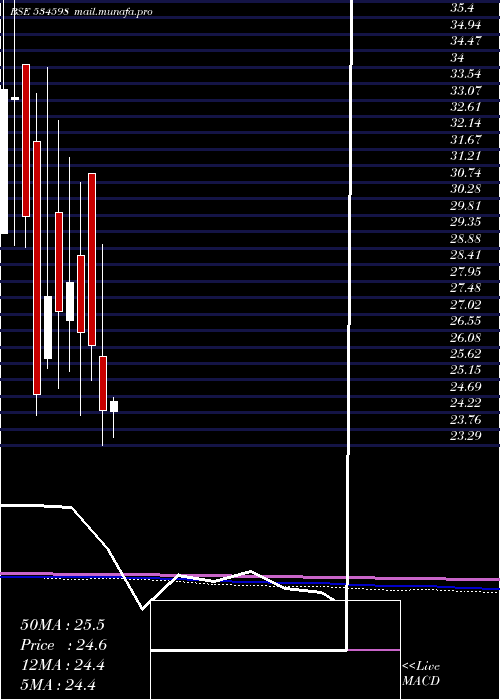Click the 25.62 price axis value
500x700 pixels.
(466, 354)
